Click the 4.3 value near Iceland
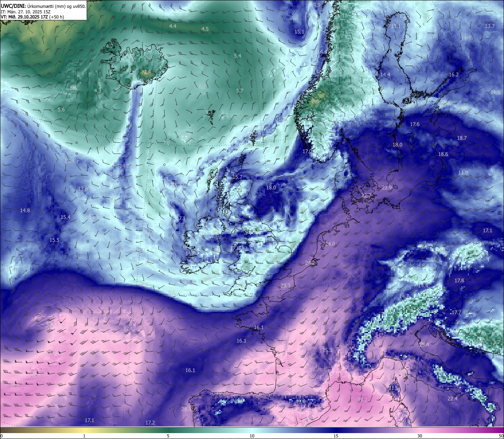The image size is (504, 439). pos(98,91)
